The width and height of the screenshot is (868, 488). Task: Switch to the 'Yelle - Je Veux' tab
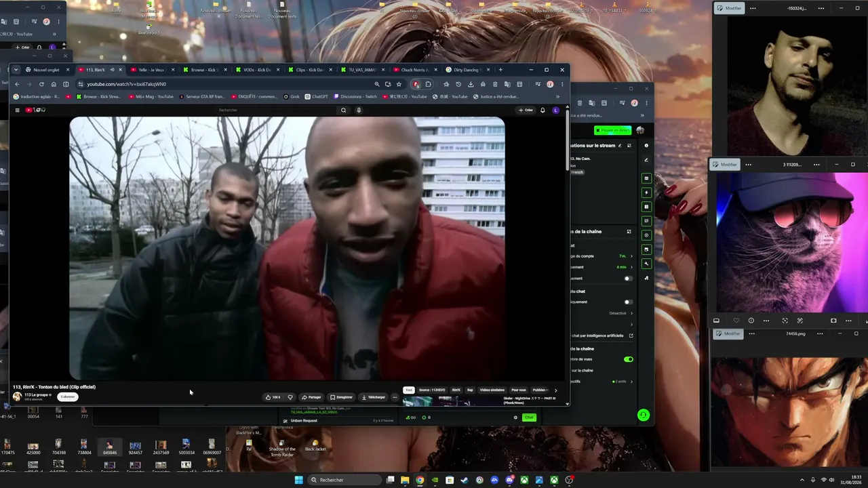click(152, 70)
